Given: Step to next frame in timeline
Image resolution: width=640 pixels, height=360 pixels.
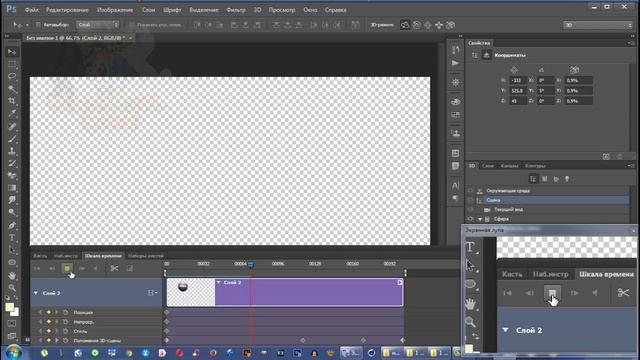Looking at the screenshot, I should [x=82, y=268].
